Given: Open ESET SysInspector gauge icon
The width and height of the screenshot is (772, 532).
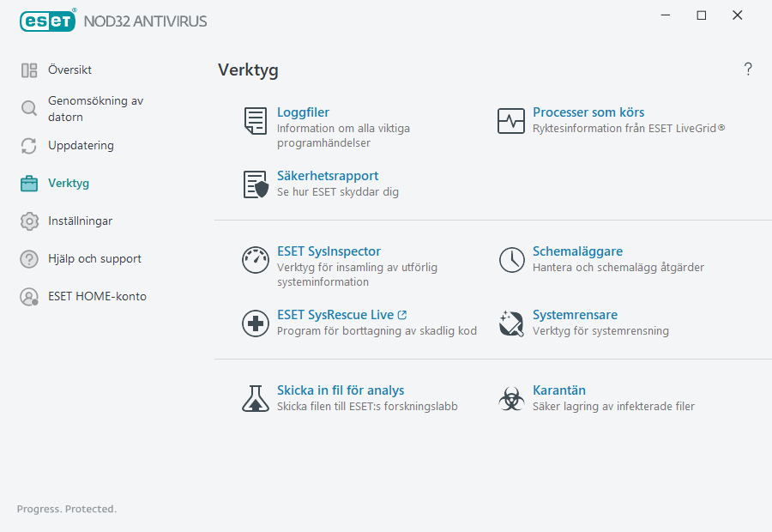Looking at the screenshot, I should tap(255, 259).
